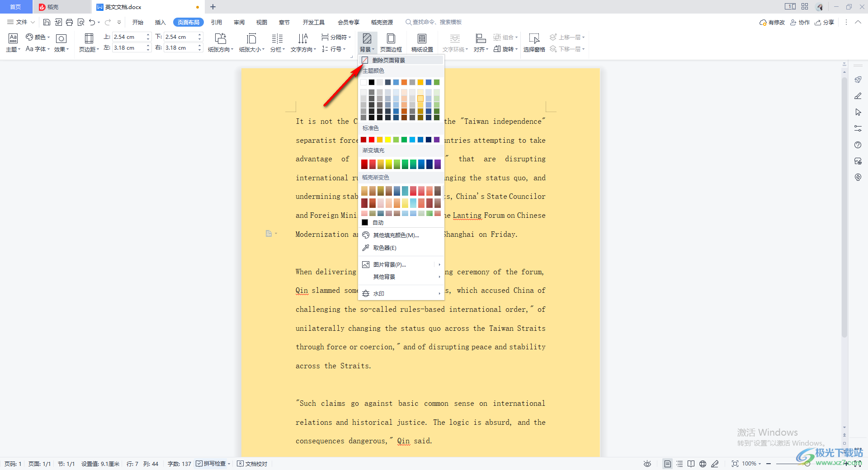This screenshot has width=868, height=470.
Task: Click word count 字数: 137 status
Action: (x=179, y=464)
